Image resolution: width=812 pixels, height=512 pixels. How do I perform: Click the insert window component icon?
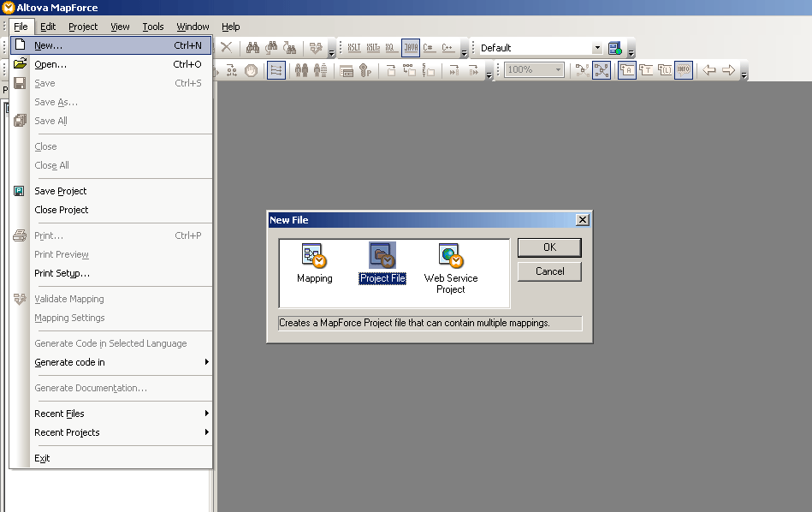coord(347,70)
